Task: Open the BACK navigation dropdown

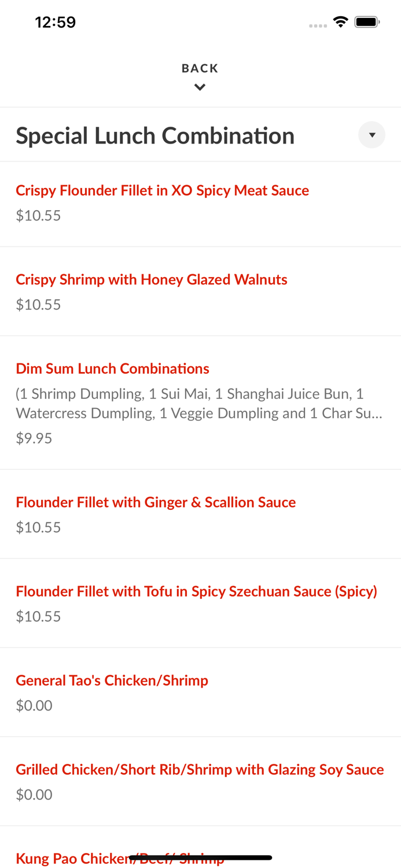Action: (x=200, y=76)
